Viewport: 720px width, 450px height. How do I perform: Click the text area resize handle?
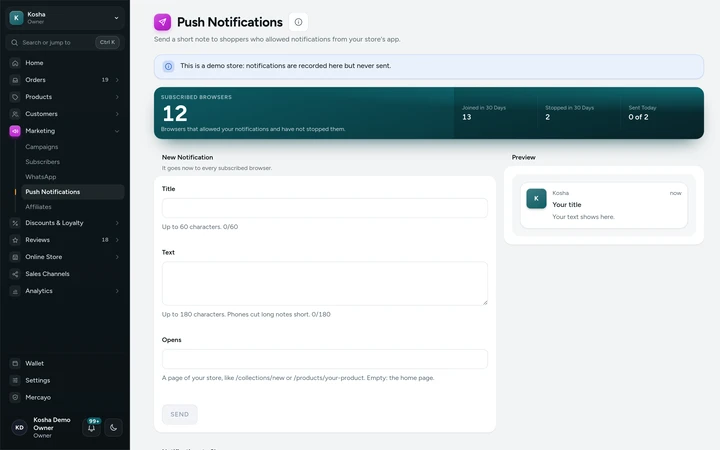[484, 302]
